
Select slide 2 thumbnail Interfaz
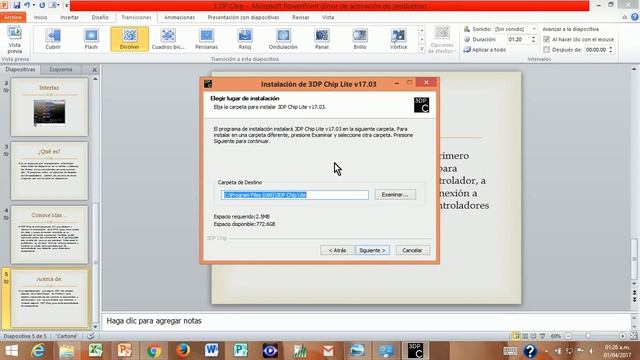[x=49, y=107]
